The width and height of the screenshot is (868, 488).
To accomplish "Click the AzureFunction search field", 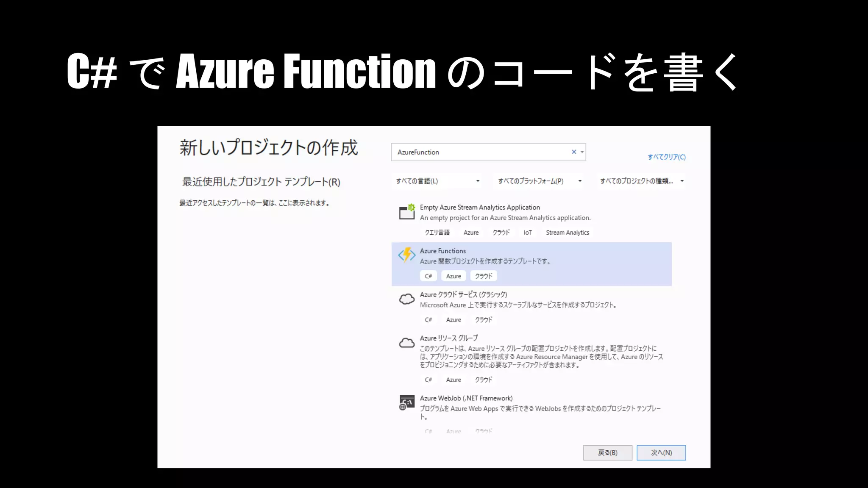I will 488,152.
